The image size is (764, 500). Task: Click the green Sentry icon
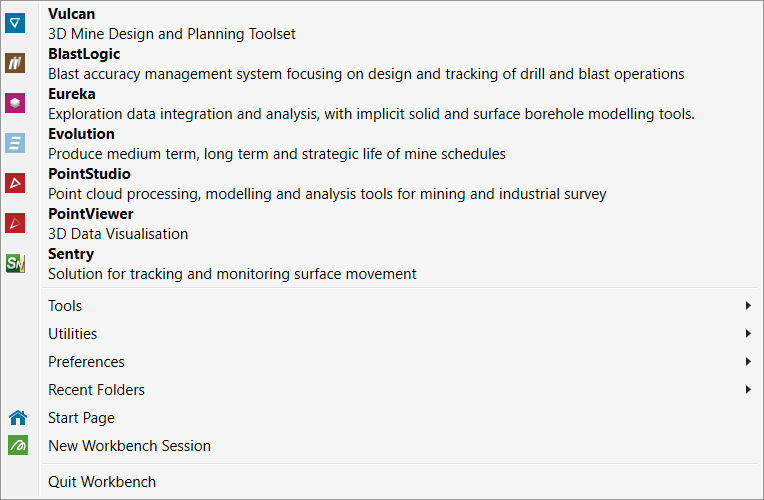click(16, 263)
